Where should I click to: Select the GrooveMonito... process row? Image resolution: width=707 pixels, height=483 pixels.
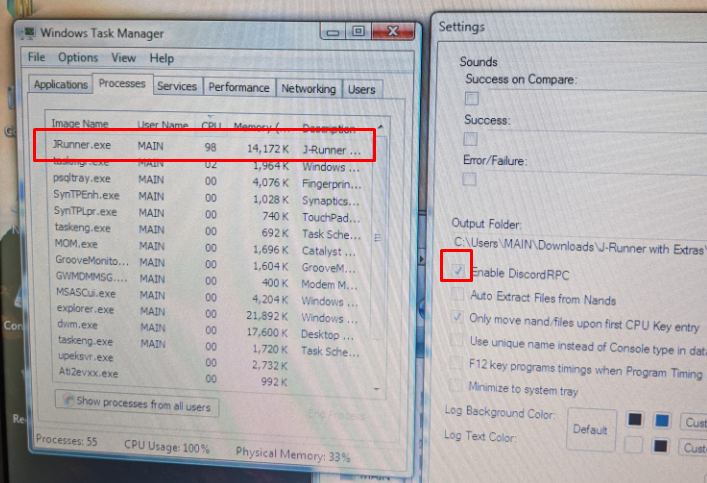[207, 263]
